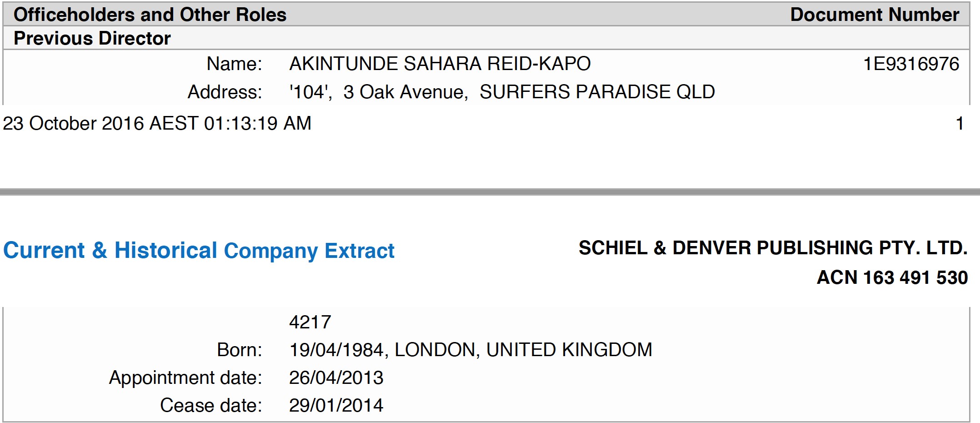Viewport: 980px width, 423px height.
Task: Click the Current & Historical Company Extract title
Action: pyautogui.click(x=199, y=251)
